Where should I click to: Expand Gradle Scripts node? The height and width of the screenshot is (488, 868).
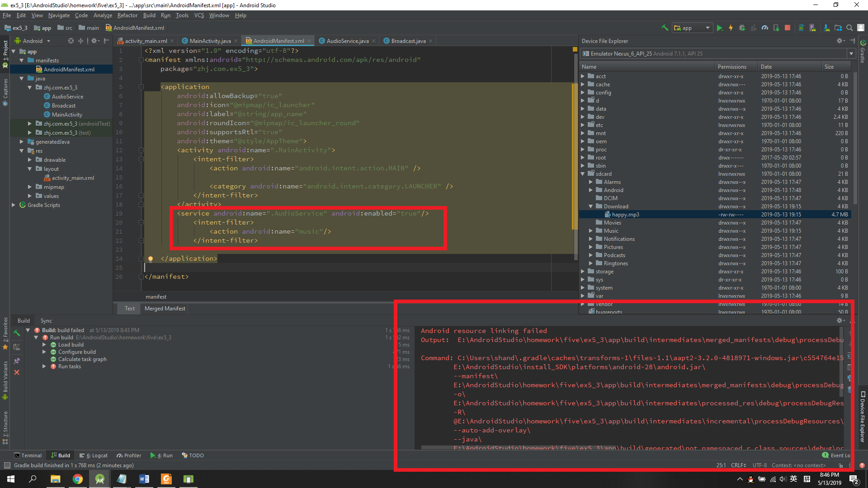(x=14, y=205)
